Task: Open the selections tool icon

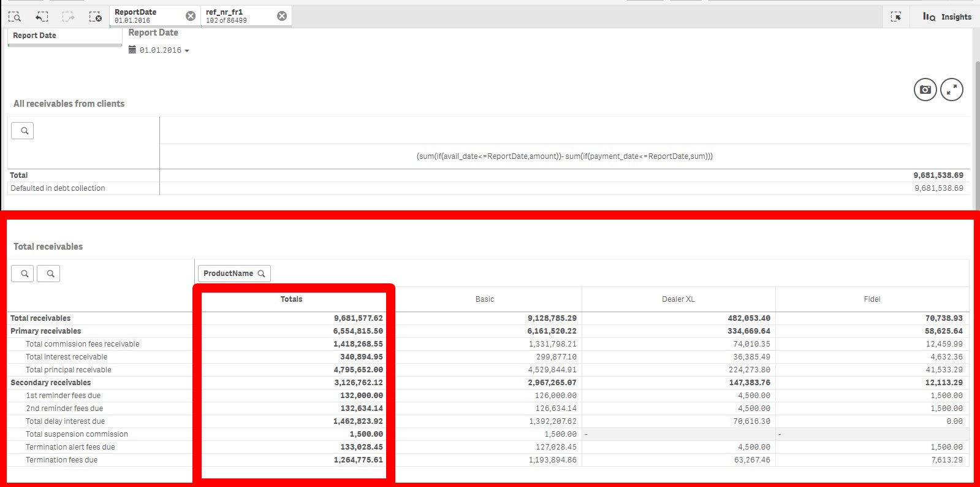Action: [896, 17]
